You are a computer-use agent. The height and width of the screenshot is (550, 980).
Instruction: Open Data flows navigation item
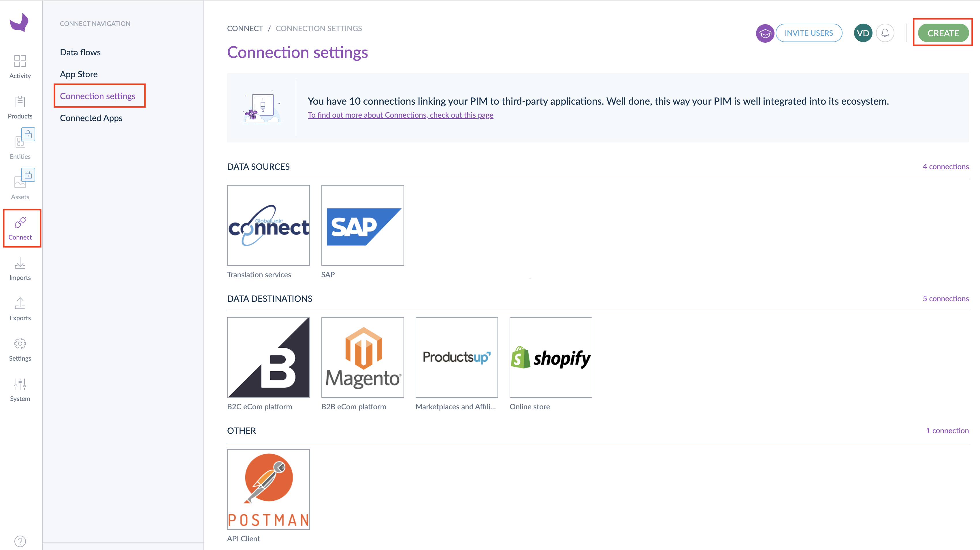(x=80, y=52)
